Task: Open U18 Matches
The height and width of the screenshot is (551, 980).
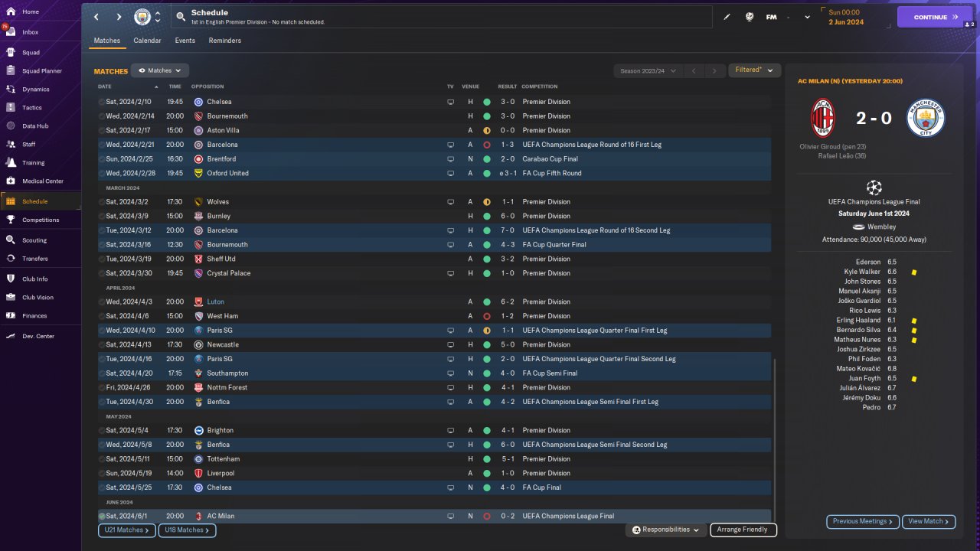Action: (187, 530)
